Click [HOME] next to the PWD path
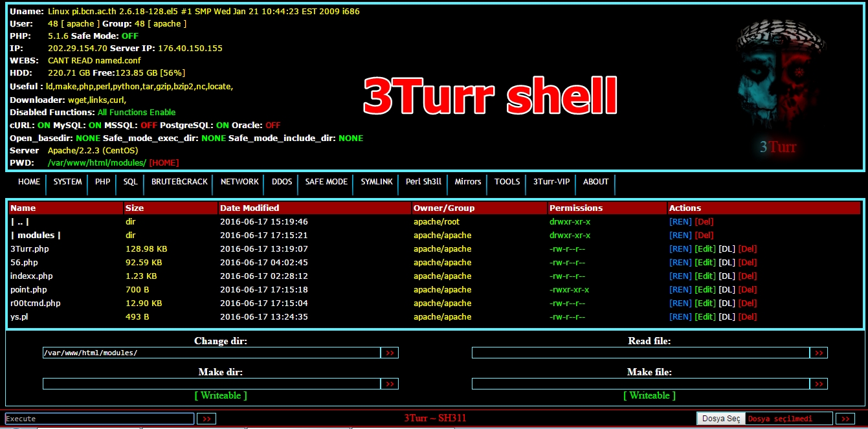Image resolution: width=868 pixels, height=429 pixels. (163, 162)
